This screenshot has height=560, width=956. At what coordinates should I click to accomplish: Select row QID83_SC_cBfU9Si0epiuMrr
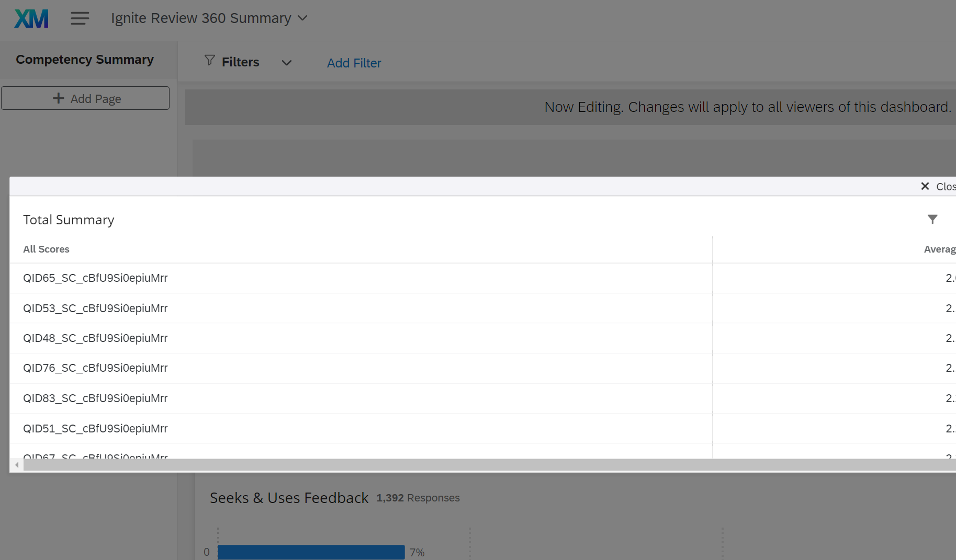click(482, 398)
